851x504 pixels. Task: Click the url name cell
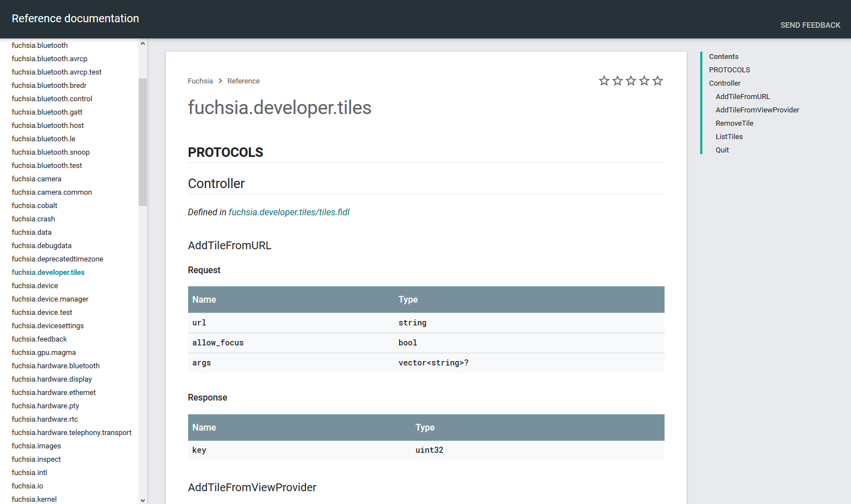pos(291,323)
